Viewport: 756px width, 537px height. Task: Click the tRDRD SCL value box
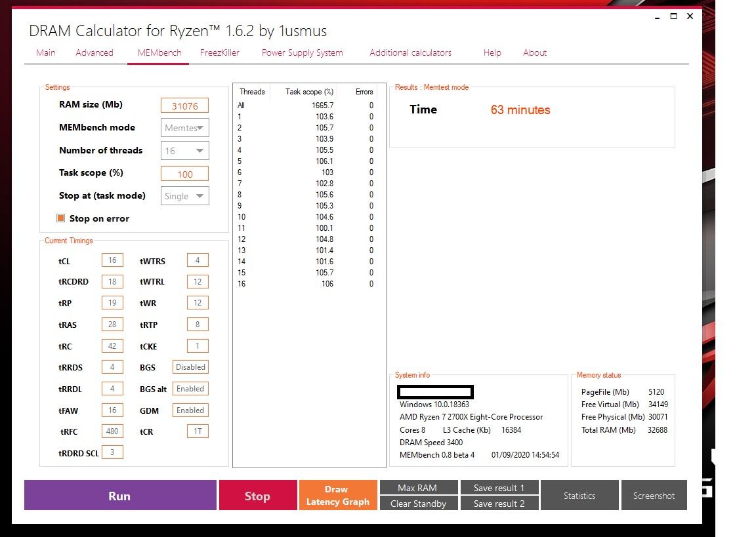coord(112,452)
